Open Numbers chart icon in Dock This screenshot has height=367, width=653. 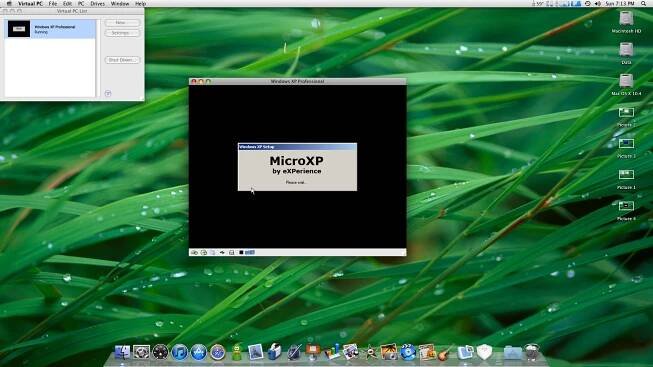point(332,352)
